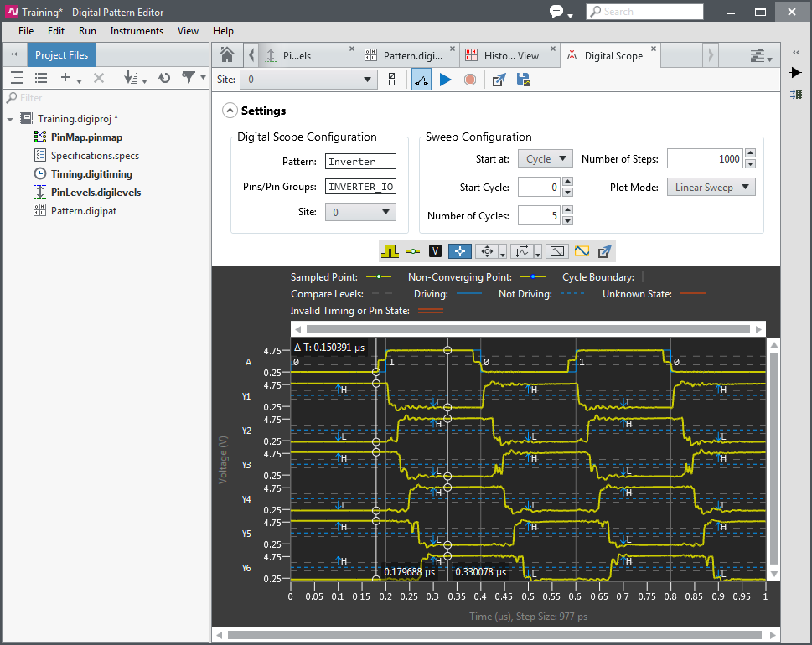
Task: Click the run (play) button in Digital Scope toolbar
Action: coord(445,80)
